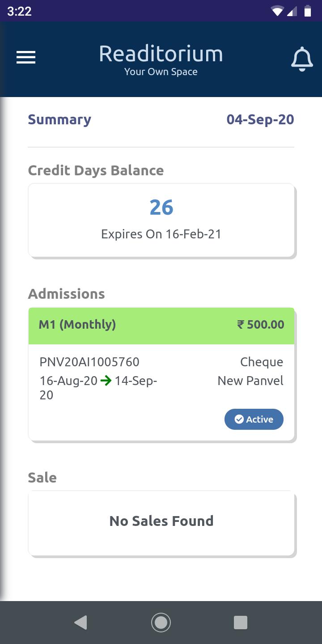Click the Cheque payment mode text

[x=262, y=362]
